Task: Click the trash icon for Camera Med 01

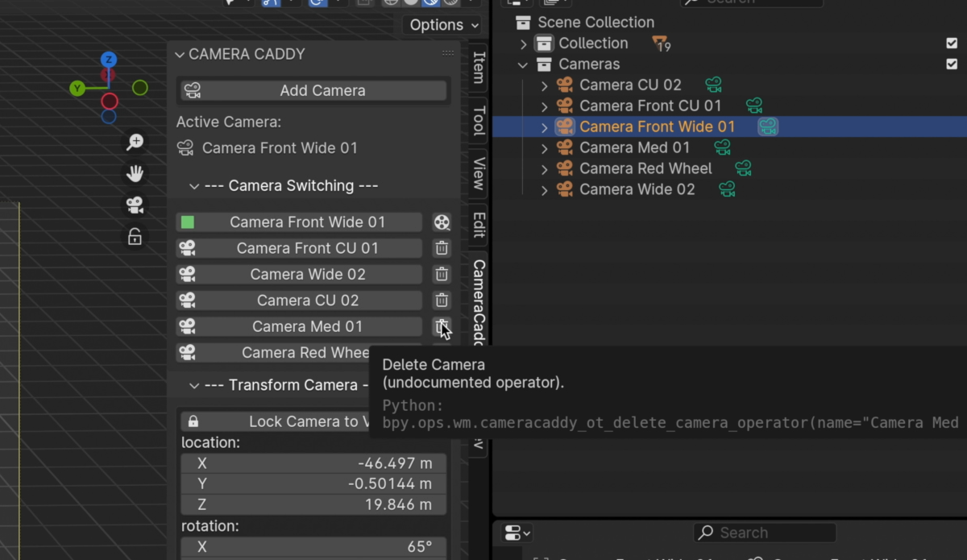Action: (x=442, y=326)
